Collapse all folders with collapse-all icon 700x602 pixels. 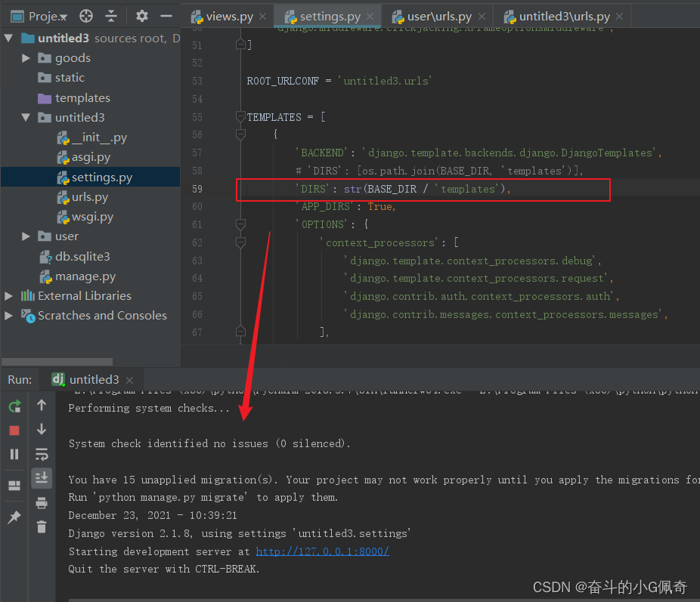[111, 15]
